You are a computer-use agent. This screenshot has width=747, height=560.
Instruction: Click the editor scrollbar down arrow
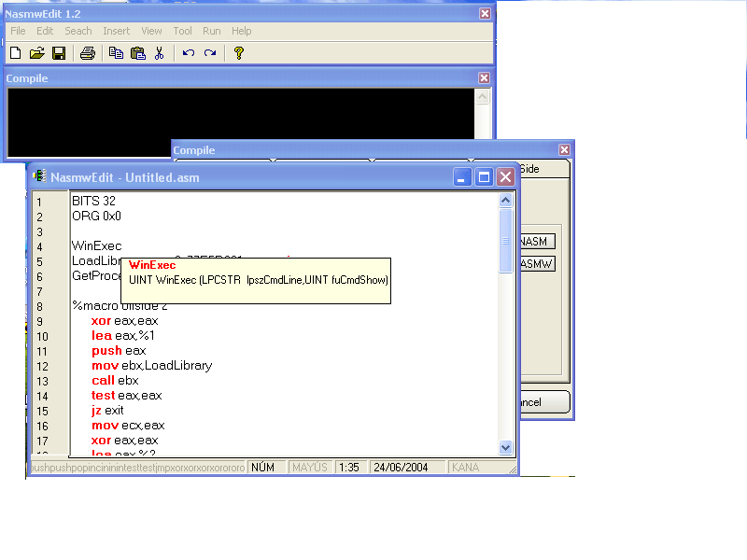click(505, 448)
